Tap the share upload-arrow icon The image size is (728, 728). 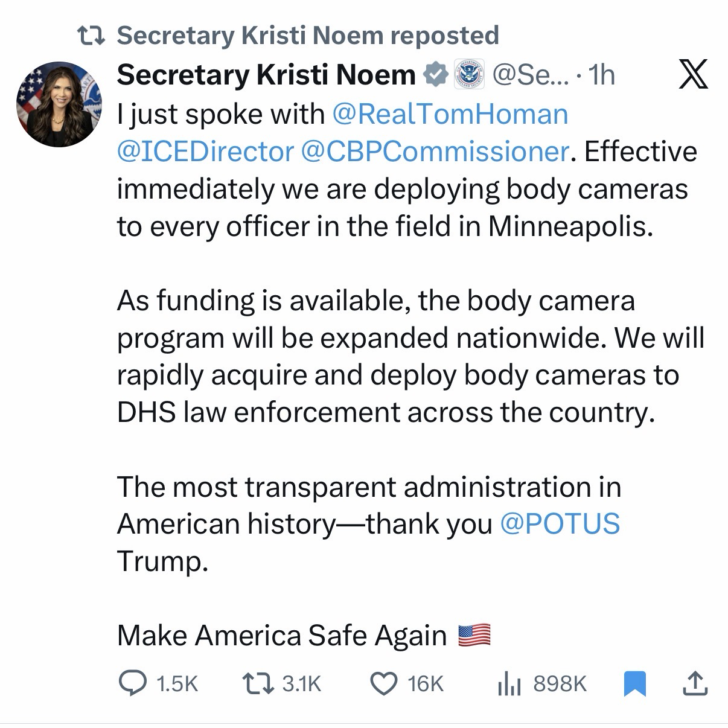694,683
